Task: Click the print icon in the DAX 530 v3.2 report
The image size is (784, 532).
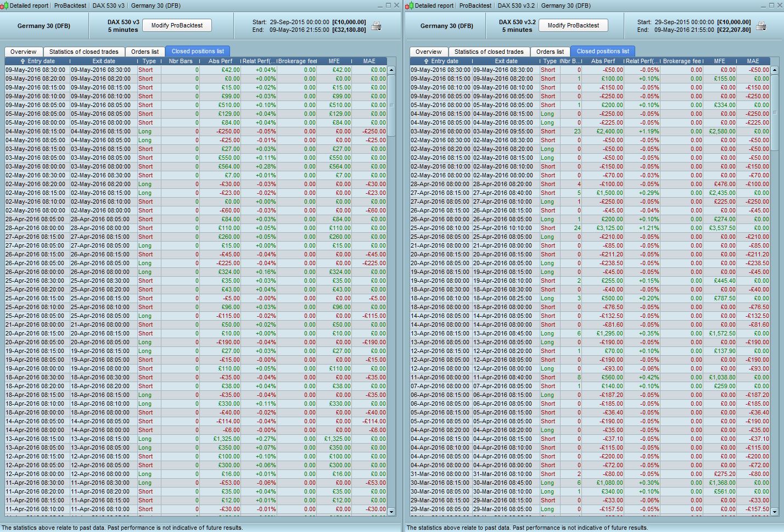Action: pos(761,26)
